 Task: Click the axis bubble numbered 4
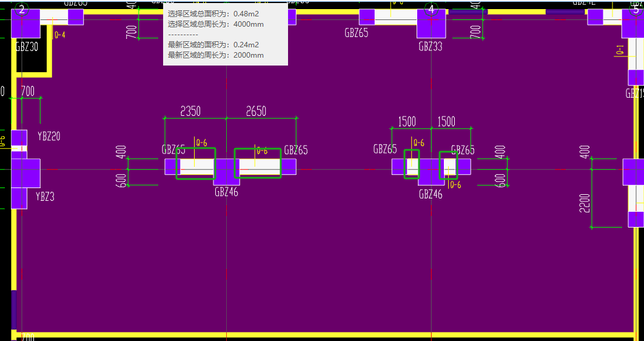pyautogui.click(x=431, y=10)
